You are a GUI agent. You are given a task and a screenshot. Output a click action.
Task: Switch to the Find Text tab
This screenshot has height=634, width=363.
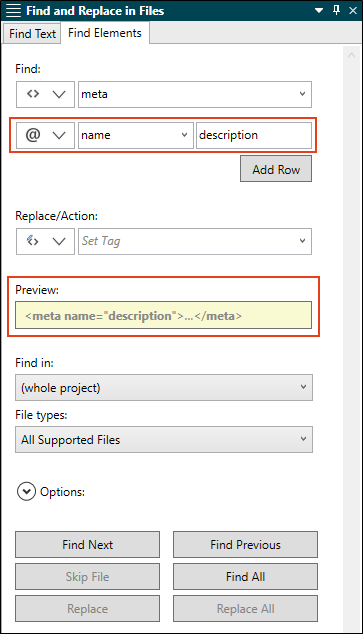pos(32,34)
